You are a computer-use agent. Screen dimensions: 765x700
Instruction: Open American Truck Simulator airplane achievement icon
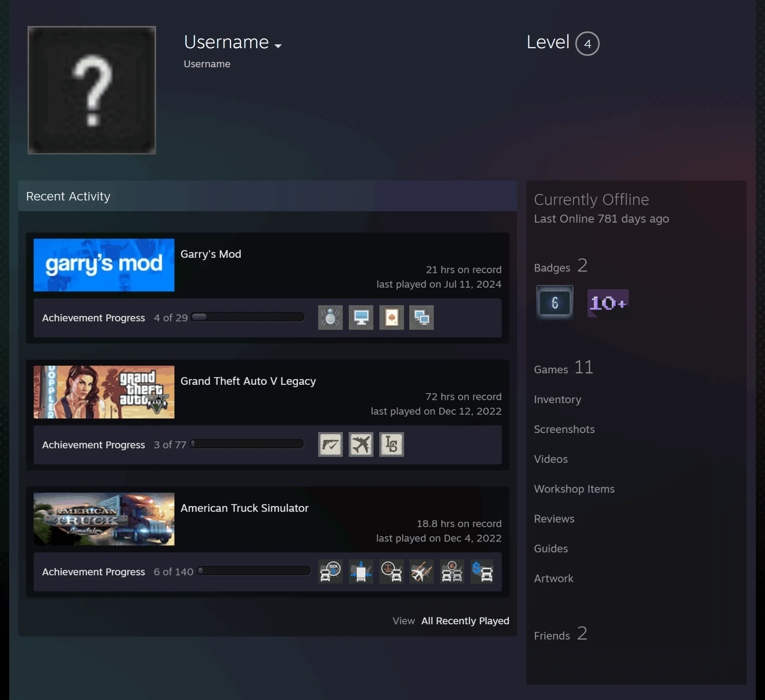(422, 571)
